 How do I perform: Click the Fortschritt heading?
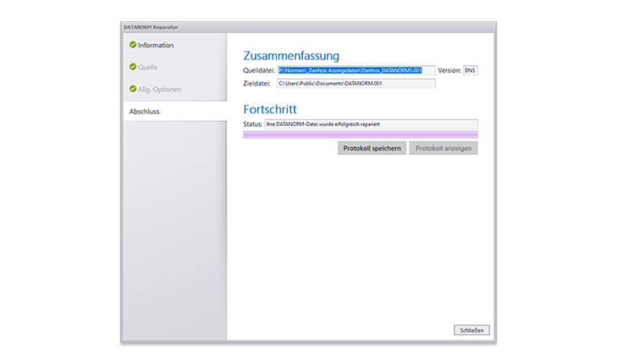[270, 109]
